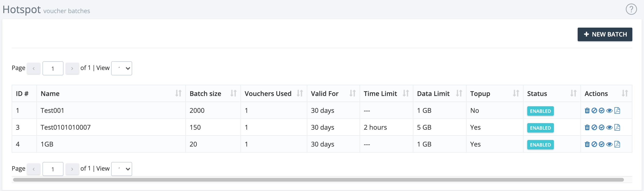644x191 pixels.
Task: Select the Test0101010007 name cell
Action: 111,127
